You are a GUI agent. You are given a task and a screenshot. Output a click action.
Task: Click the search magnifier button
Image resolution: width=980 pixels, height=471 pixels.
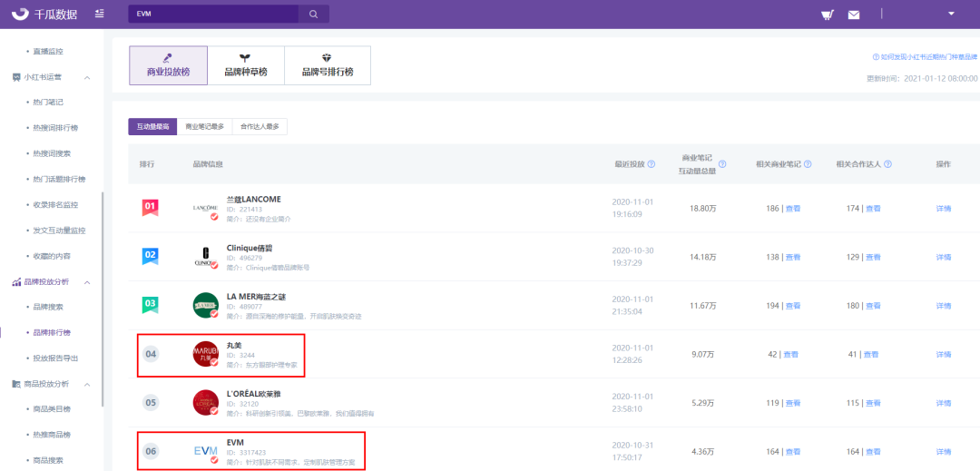click(x=314, y=14)
